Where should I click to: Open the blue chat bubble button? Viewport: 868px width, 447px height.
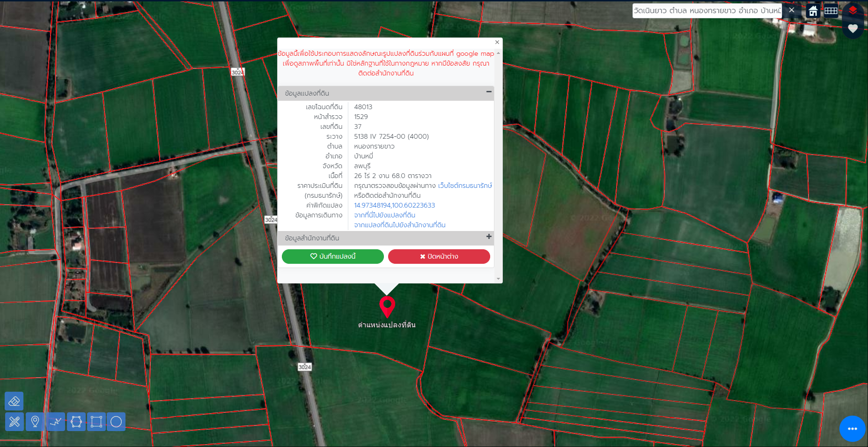pyautogui.click(x=853, y=429)
